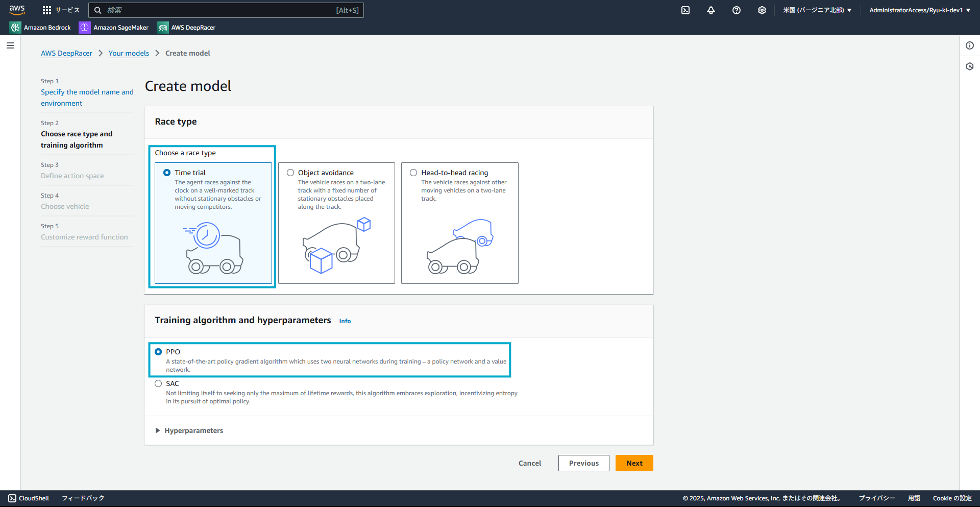
Task: Click the AWS DeepRacer favorite icon
Action: 163,28
